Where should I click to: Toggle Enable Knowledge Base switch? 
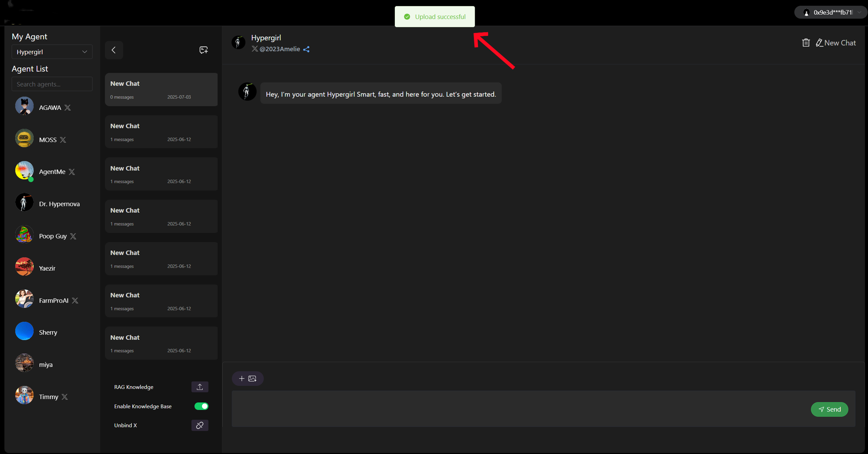coord(201,406)
